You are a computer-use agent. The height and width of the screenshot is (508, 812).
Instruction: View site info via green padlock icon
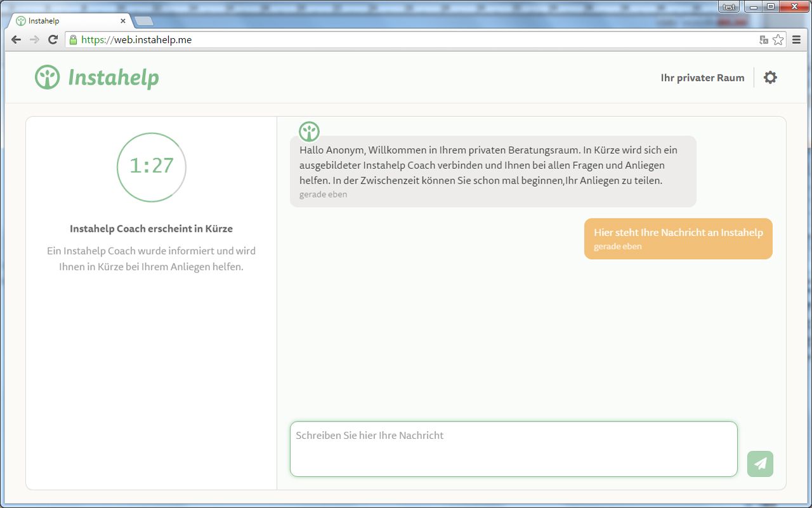point(74,39)
